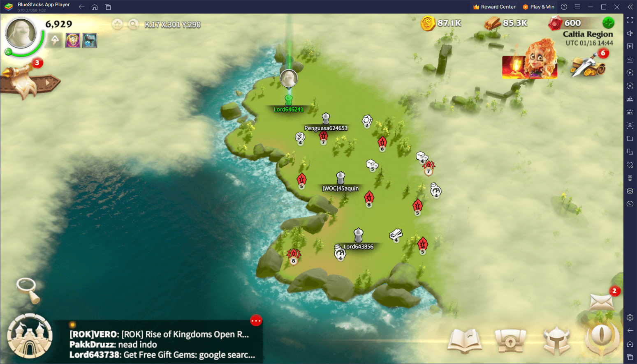Return to city via castle button
This screenshot has width=637, height=364.
pyautogui.click(x=30, y=336)
